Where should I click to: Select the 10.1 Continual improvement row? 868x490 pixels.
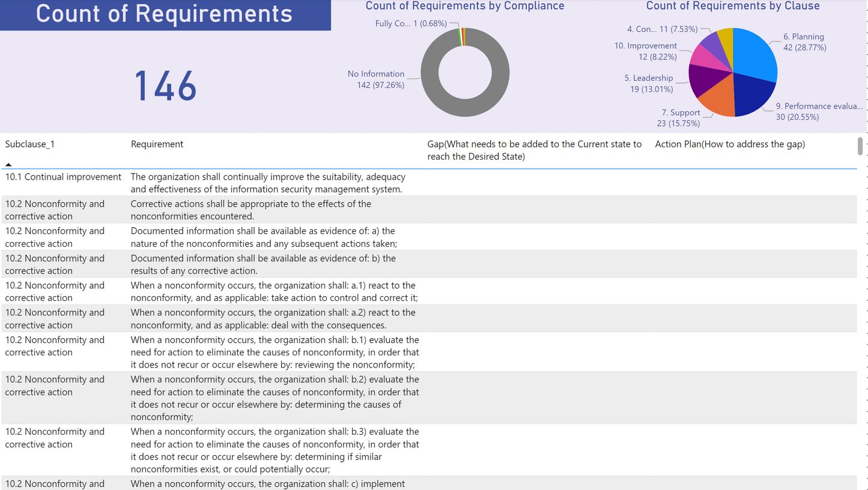[63, 177]
